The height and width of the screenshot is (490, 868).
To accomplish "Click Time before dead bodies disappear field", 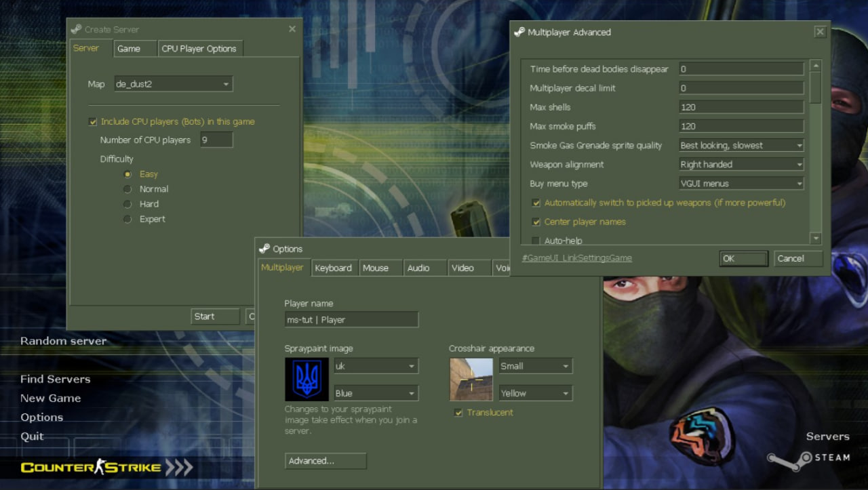I will pyautogui.click(x=741, y=69).
